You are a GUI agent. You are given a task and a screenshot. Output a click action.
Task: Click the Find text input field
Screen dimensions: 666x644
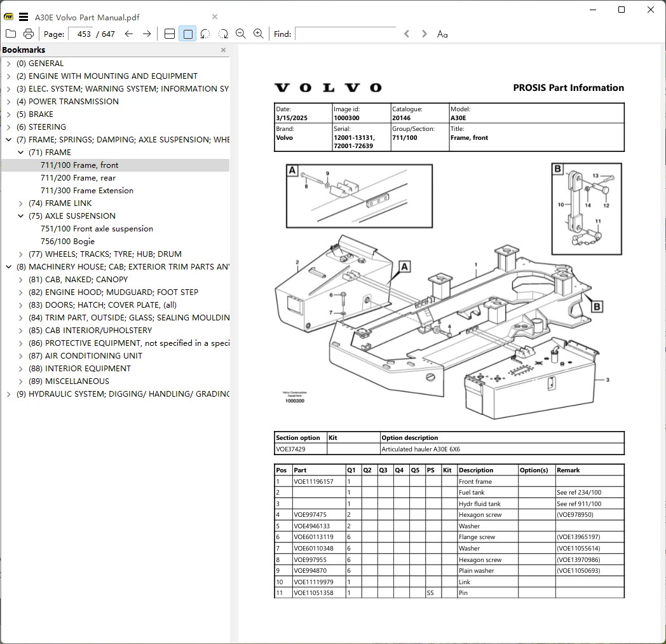click(x=346, y=34)
